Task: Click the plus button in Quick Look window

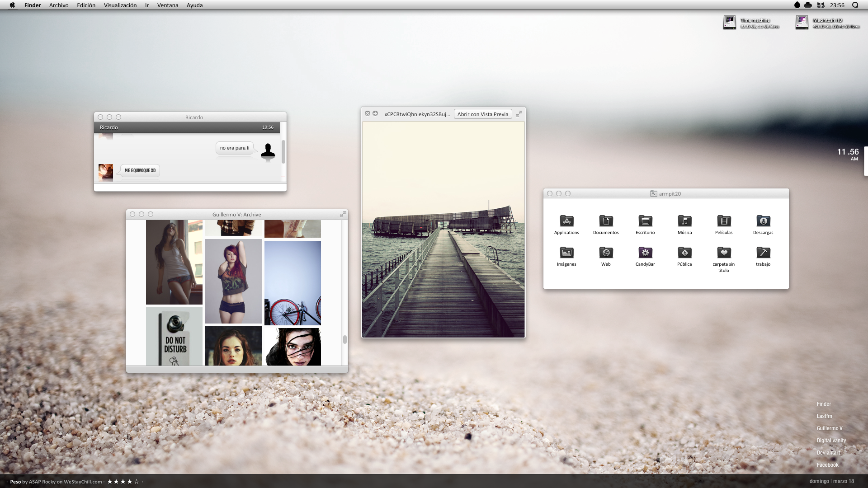Action: click(x=375, y=113)
